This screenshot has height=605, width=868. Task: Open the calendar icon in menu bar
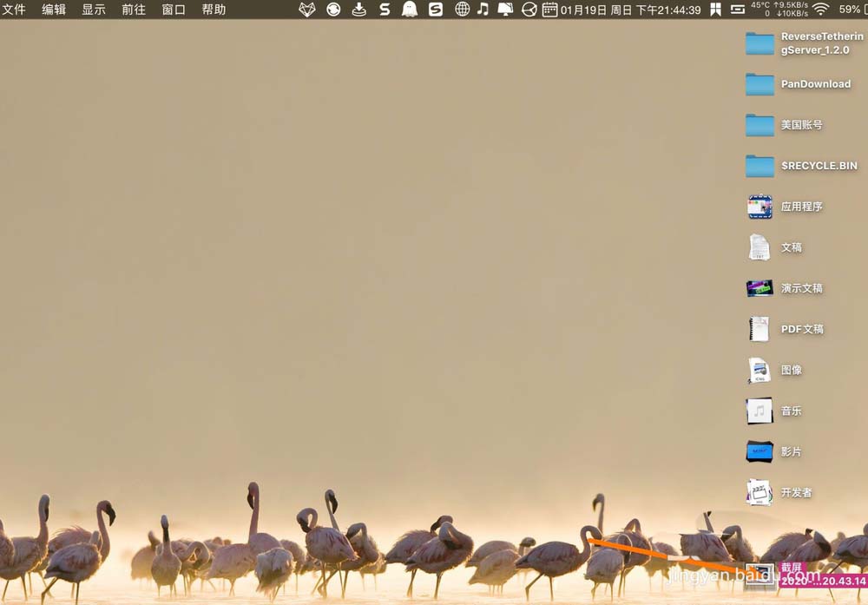pos(549,10)
